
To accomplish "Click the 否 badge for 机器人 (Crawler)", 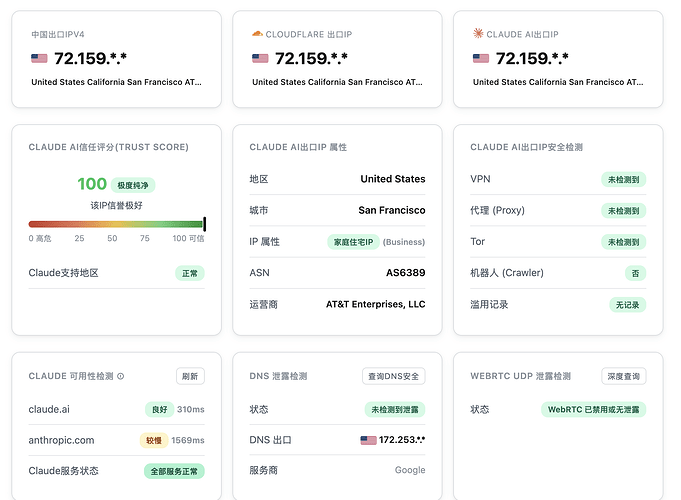I will click(x=635, y=273).
